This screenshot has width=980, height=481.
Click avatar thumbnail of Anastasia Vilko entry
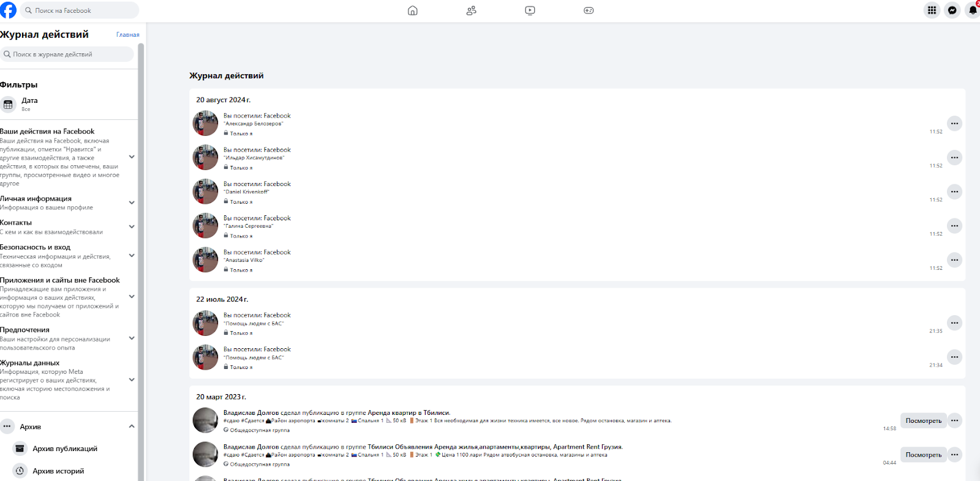(205, 260)
